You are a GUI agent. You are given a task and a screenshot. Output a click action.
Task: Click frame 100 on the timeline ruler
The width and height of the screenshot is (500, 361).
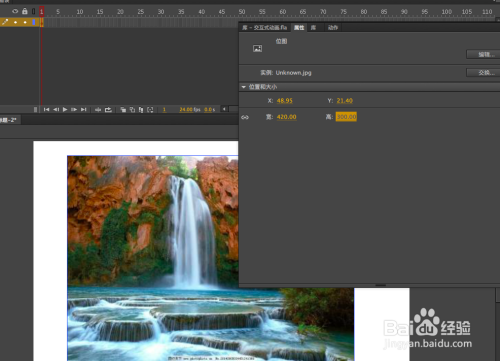pos(447,12)
